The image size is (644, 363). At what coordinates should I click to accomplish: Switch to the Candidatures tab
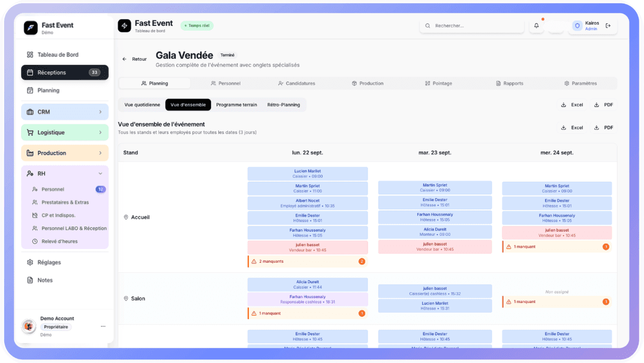click(297, 83)
